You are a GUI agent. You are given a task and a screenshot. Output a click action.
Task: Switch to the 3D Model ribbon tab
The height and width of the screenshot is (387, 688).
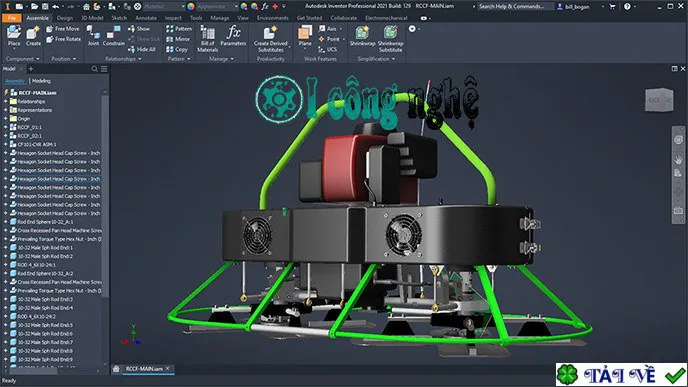click(x=92, y=18)
